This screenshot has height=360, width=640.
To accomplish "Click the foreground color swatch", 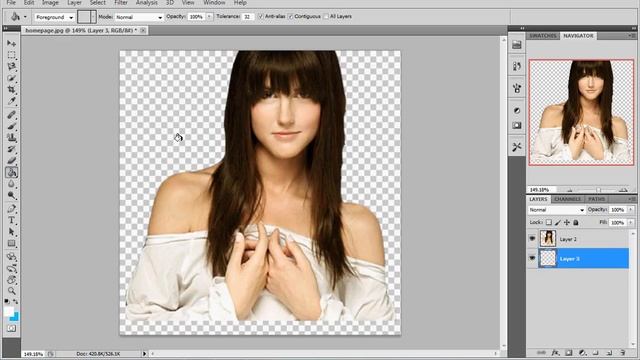I will [x=8, y=311].
